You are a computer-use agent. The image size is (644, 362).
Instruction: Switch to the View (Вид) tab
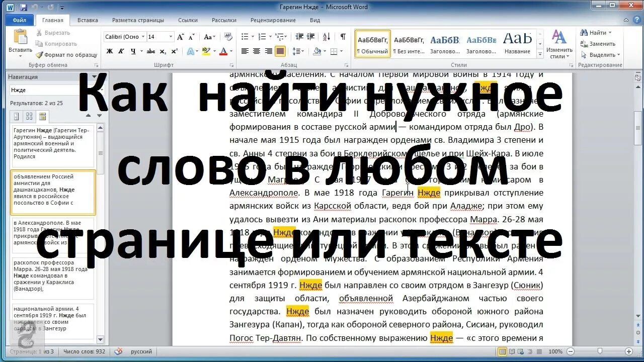pyautogui.click(x=315, y=20)
